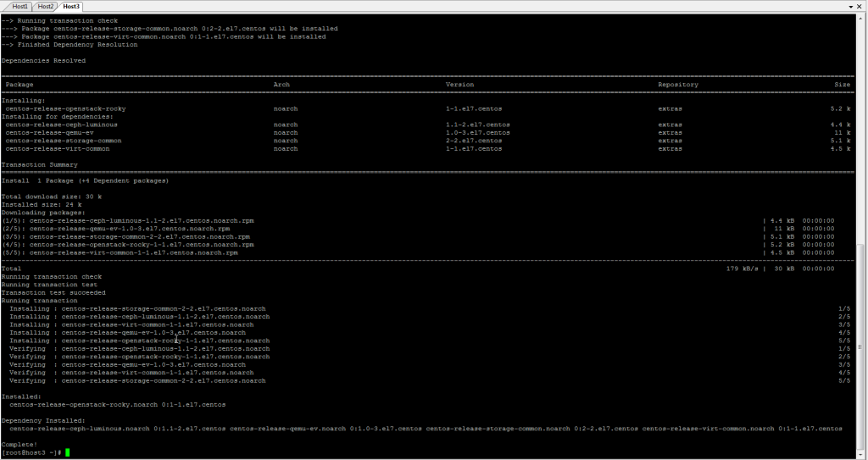The height and width of the screenshot is (460, 868).
Task: Click the "Total download size: 30 k" line
Action: (51, 197)
